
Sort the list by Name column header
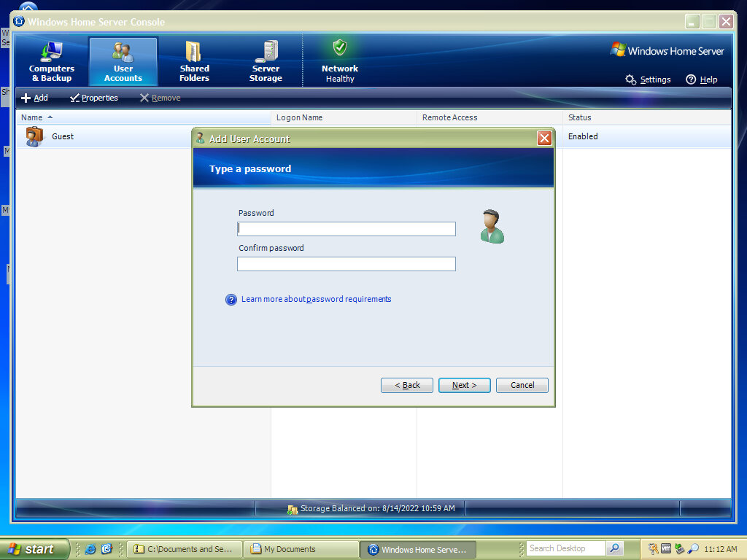(32, 117)
